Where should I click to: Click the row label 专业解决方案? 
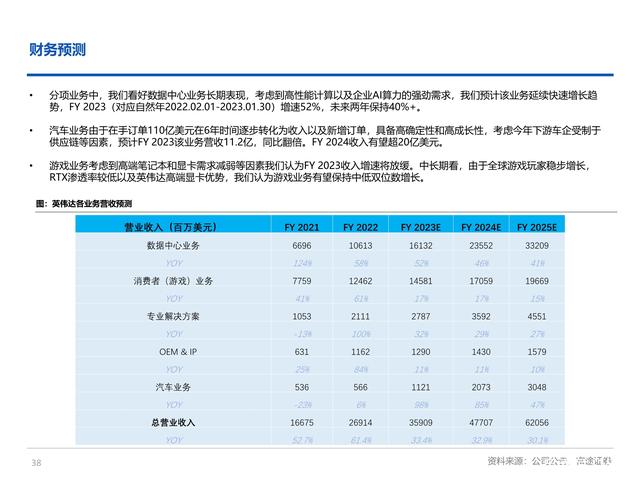click(173, 316)
